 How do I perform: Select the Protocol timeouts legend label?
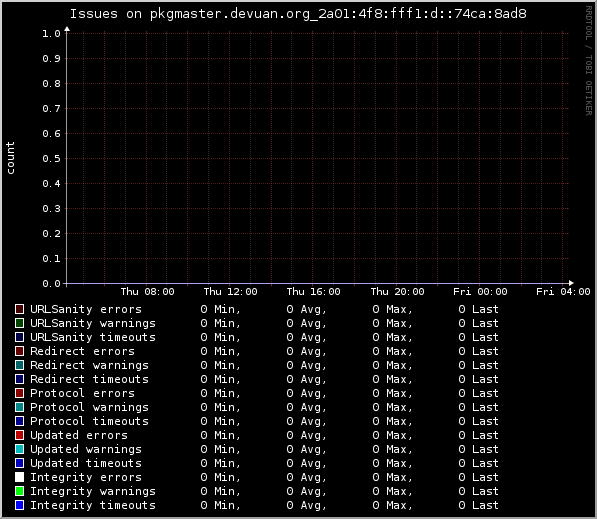89,421
